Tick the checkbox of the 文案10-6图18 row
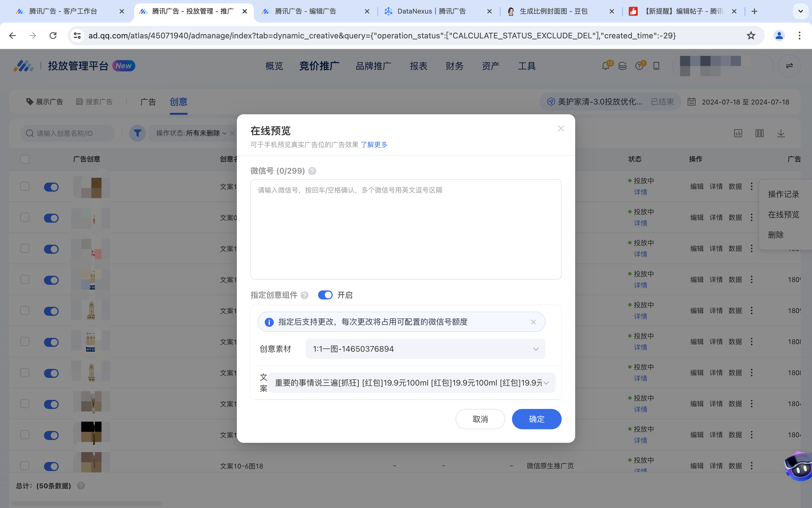Image resolution: width=812 pixels, height=508 pixels. 25,466
